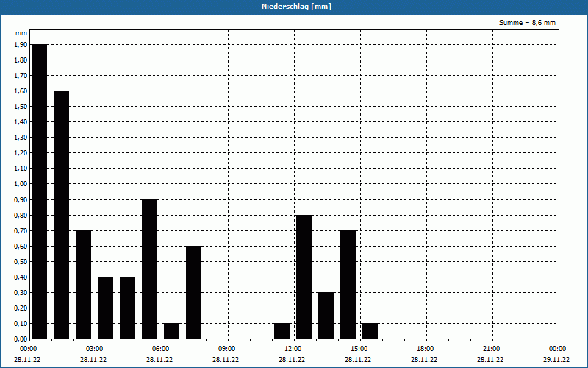Click the 0,70 bar ending at 15:00

click(348, 285)
